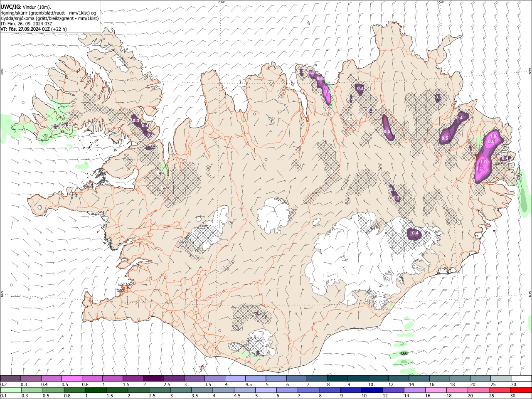The width and height of the screenshot is (532, 399).
Task: Pick the darkest purple swatch labelled 2
Action: (x=153, y=379)
